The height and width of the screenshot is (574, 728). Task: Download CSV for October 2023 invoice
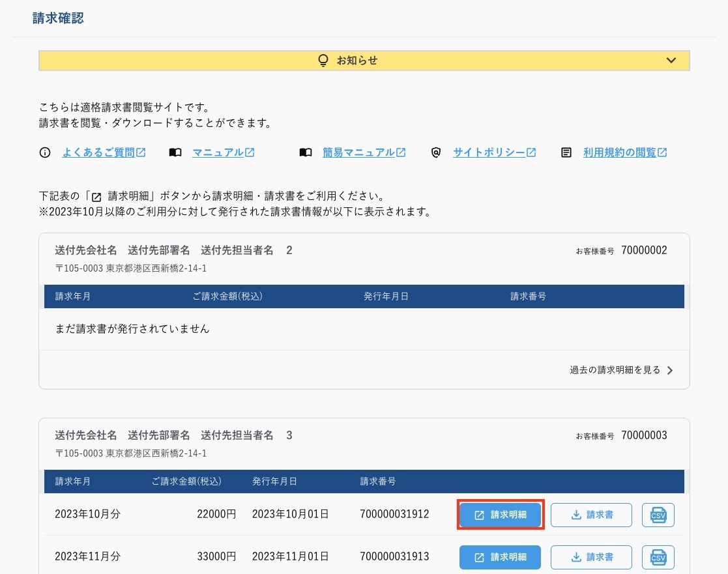pos(658,515)
